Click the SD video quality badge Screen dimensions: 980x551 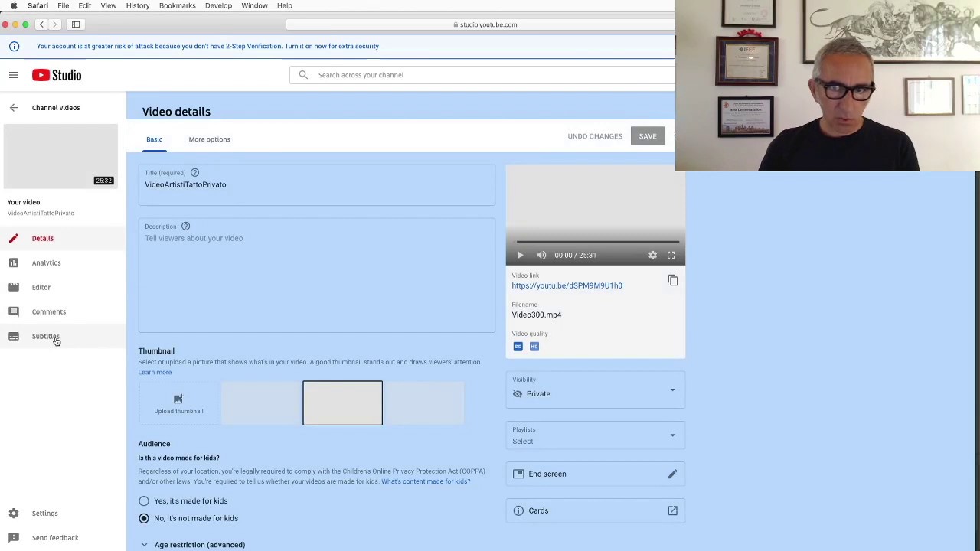(x=518, y=347)
